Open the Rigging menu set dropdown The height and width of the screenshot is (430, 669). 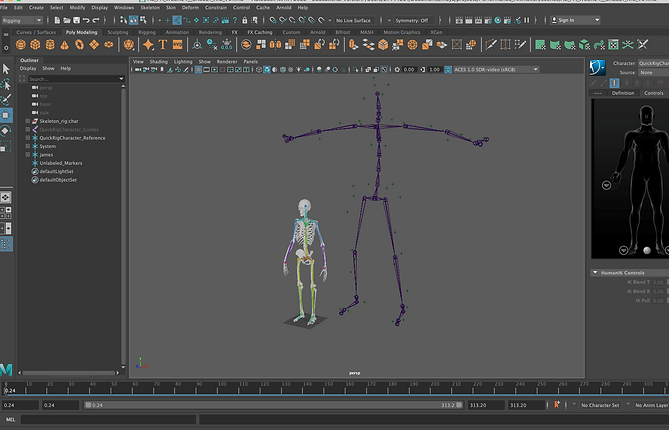(x=22, y=20)
